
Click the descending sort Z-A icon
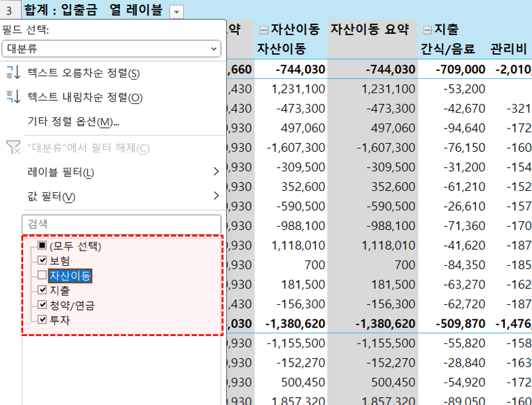pos(13,97)
